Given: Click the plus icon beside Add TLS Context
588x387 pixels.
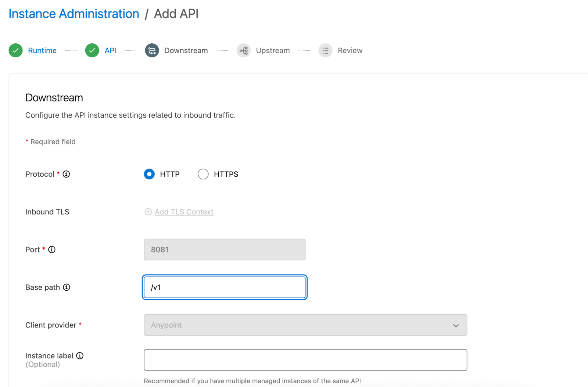Looking at the screenshot, I should tap(148, 212).
